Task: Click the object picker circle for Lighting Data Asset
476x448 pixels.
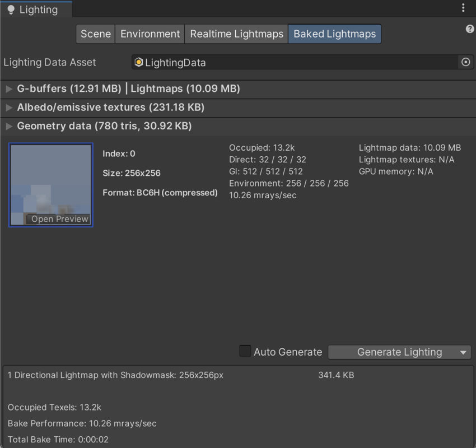Action: [x=465, y=62]
